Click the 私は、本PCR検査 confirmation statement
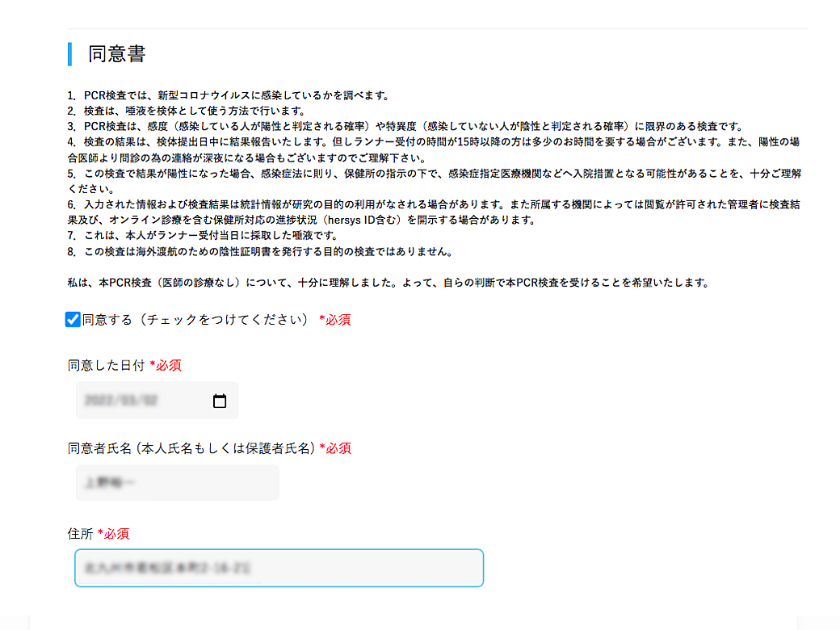The width and height of the screenshot is (840, 630). [388, 283]
